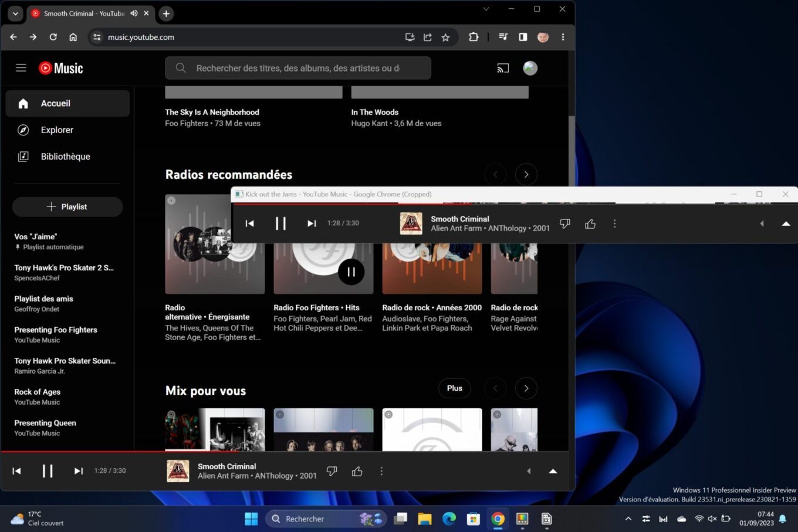Viewport: 798px width, 532px height.
Task: Expand volume controls arrow in main player bar
Action: [x=529, y=471]
